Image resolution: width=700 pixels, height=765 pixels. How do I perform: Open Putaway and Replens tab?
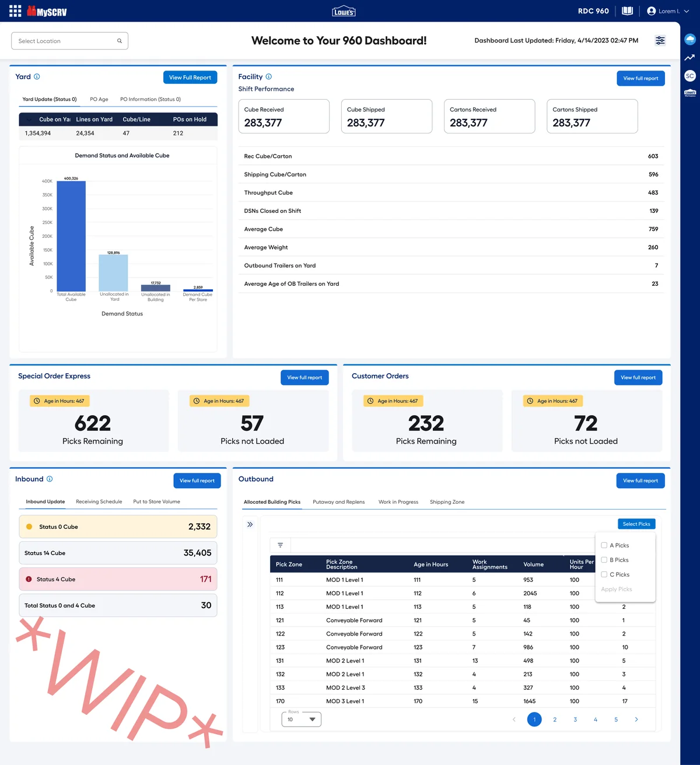[x=339, y=502]
